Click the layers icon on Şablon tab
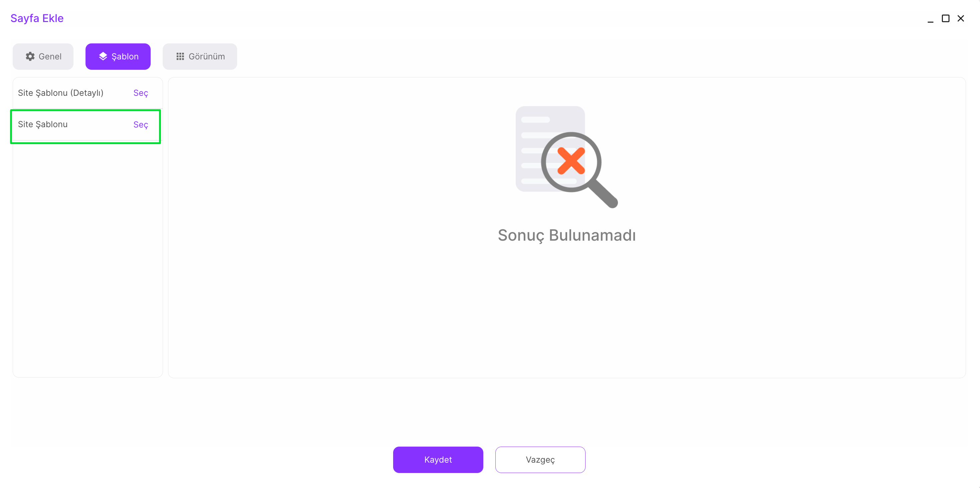 click(103, 57)
